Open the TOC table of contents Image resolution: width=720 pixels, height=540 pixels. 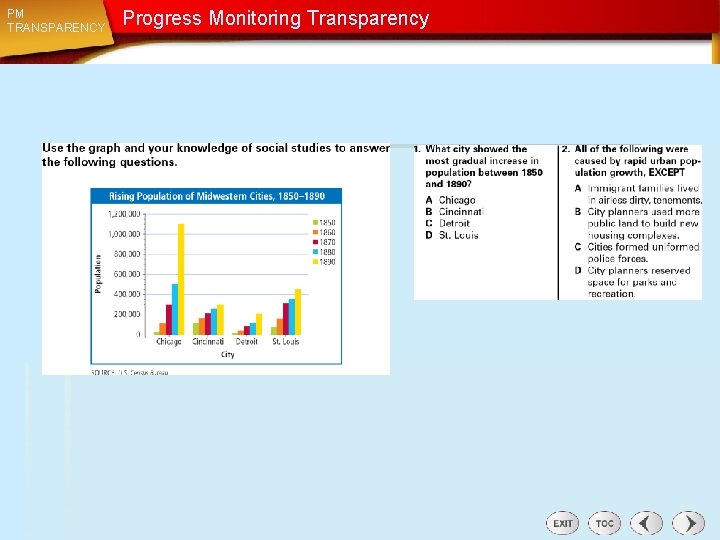[604, 523]
